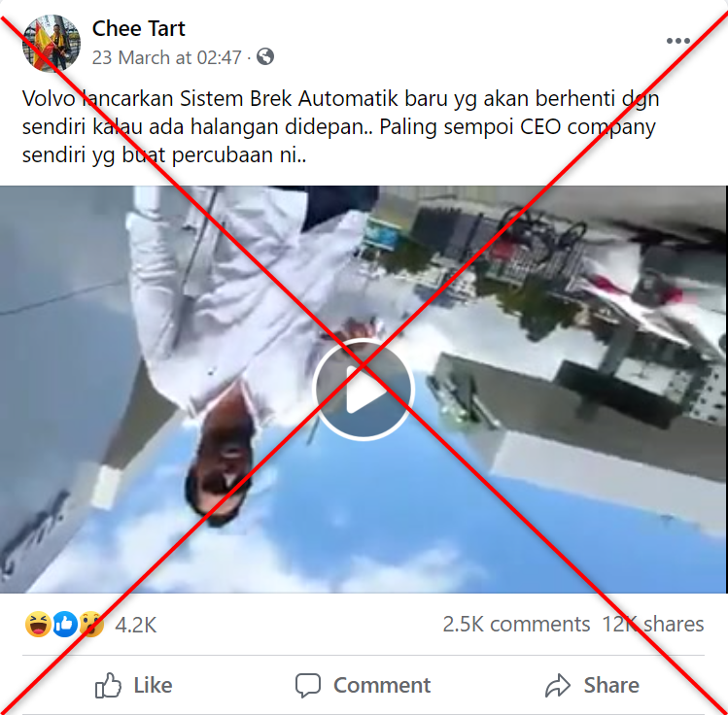This screenshot has height=715, width=728.
Task: Click the Comment speech bubble icon
Action: tap(308, 685)
